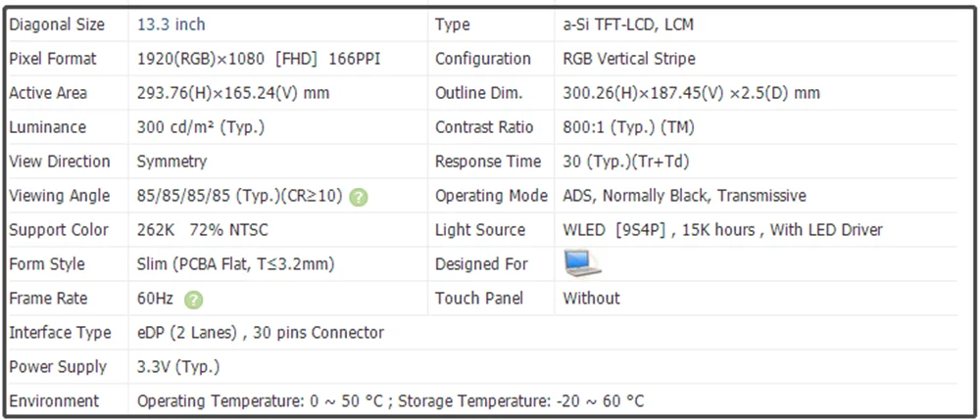The height and width of the screenshot is (420, 980).
Task: Click the eDP (2 Lanes) interface type value
Action: tap(261, 333)
